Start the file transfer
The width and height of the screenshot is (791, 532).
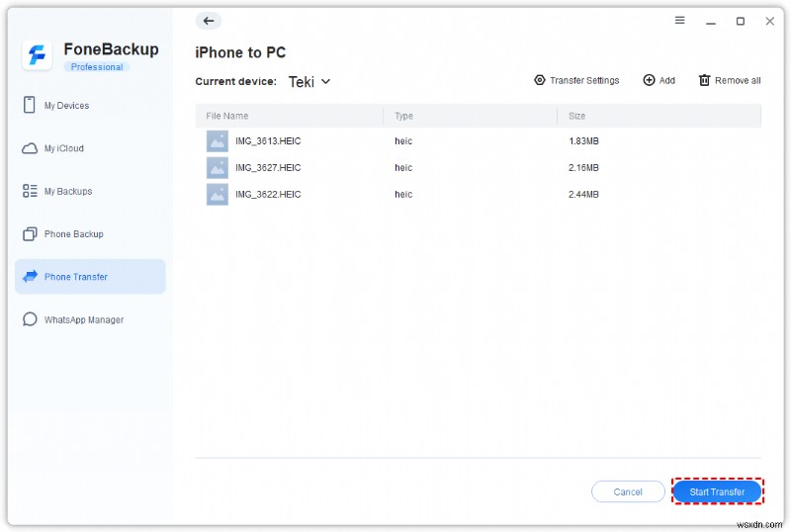pos(717,491)
